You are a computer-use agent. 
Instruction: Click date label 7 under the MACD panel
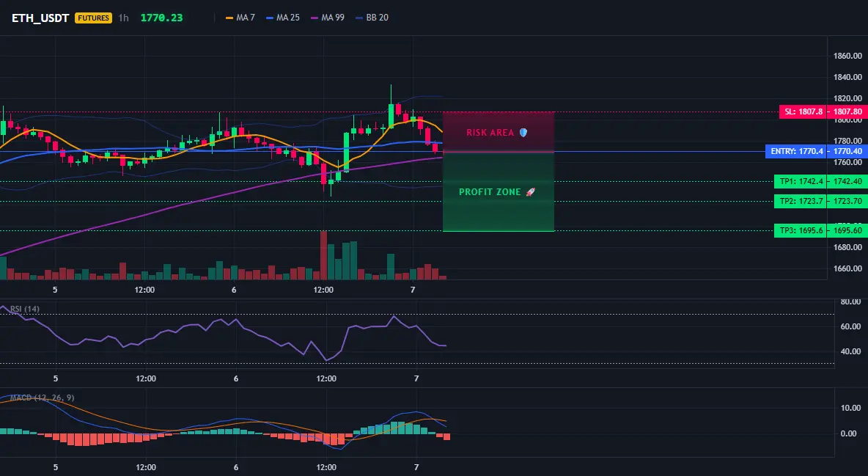point(416,467)
